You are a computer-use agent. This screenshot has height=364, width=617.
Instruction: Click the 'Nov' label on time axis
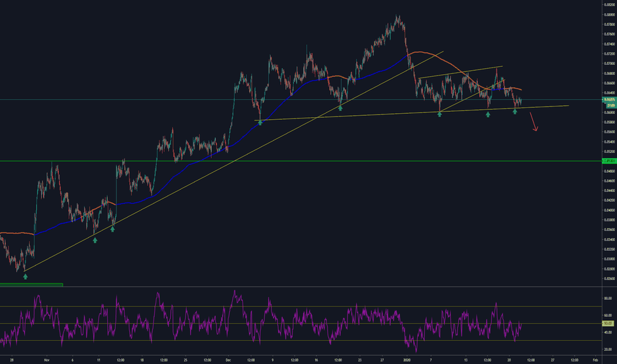coord(46,360)
